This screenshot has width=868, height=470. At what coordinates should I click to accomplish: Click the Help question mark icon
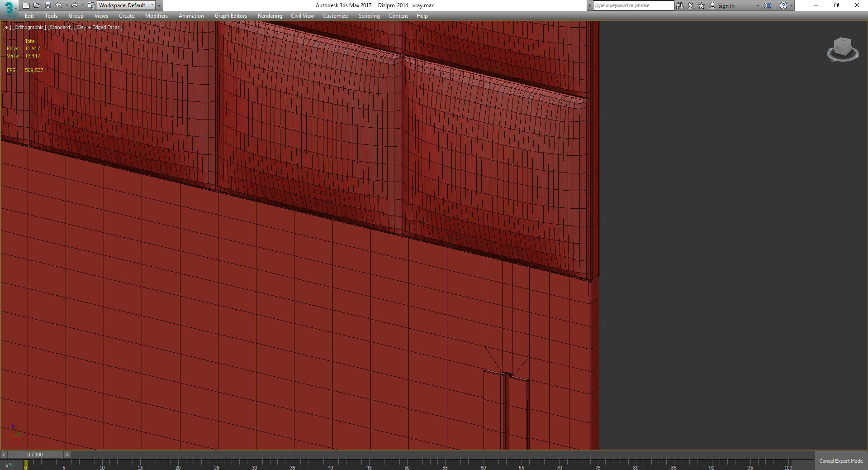click(x=783, y=5)
